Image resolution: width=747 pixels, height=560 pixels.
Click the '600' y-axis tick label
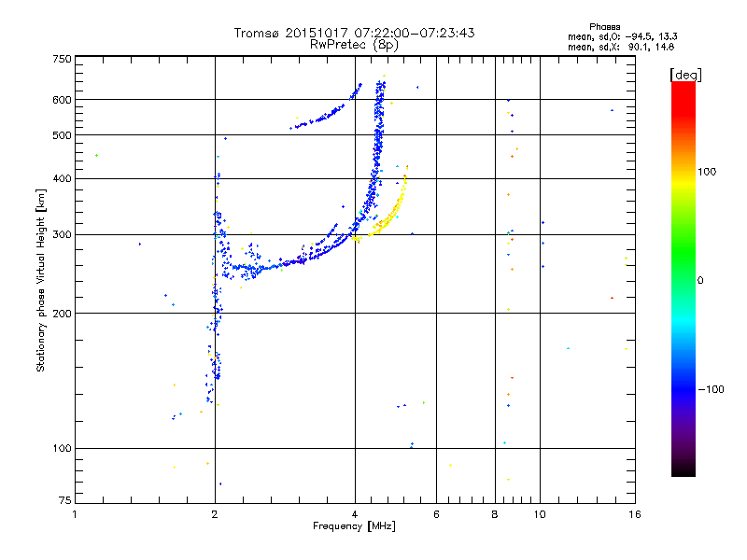pyautogui.click(x=62, y=100)
